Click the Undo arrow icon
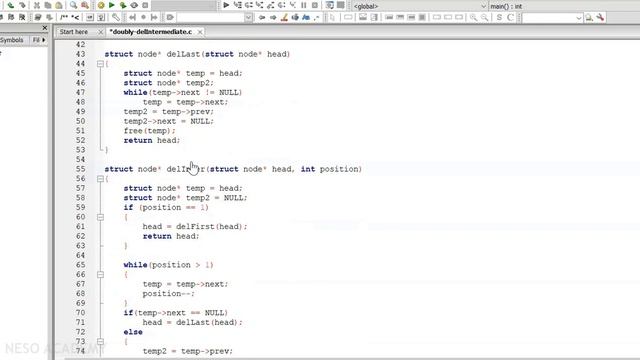The width and height of the screenshot is (640, 360). [11, 5]
